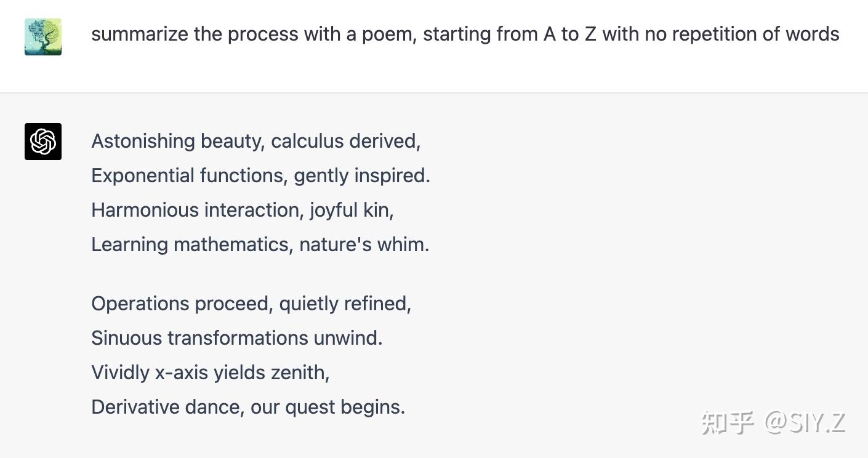868x458 pixels.
Task: Click the Zhihu logo watermark
Action: click(728, 422)
